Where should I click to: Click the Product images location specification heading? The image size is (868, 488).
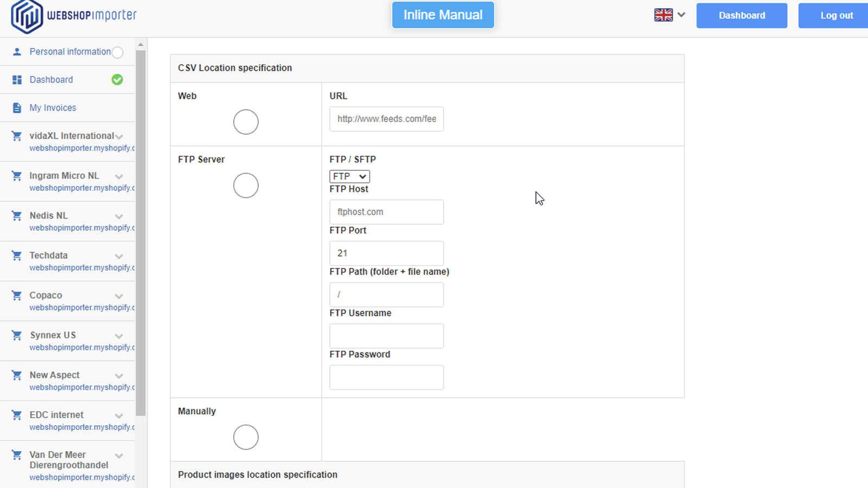pyautogui.click(x=258, y=474)
